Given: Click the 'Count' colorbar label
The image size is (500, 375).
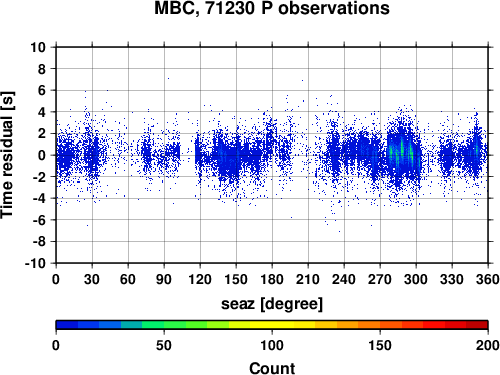Looking at the screenshot, I should pos(272,369).
